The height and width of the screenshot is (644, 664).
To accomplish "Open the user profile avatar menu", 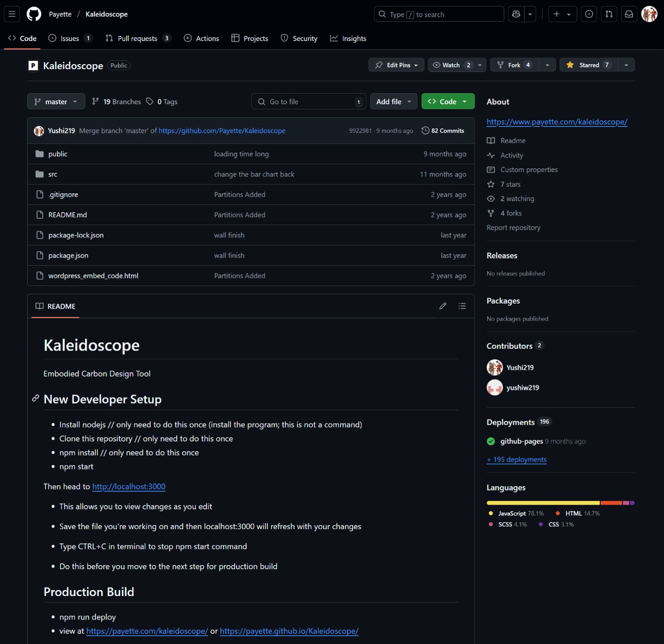I will [649, 14].
